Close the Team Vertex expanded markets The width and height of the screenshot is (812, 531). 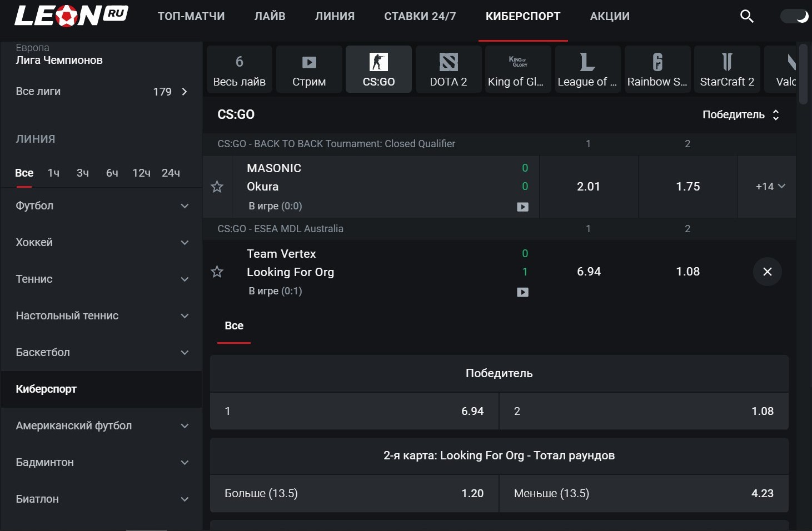point(768,272)
